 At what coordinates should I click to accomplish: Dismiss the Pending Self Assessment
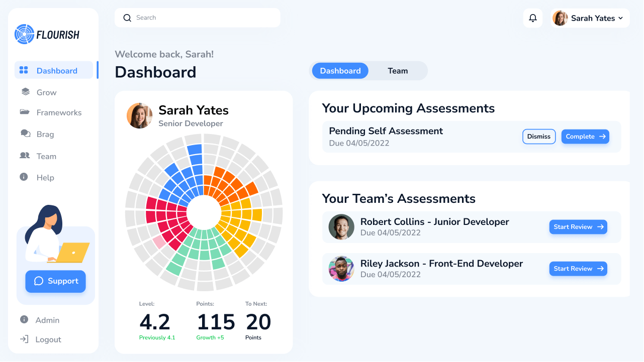point(538,137)
